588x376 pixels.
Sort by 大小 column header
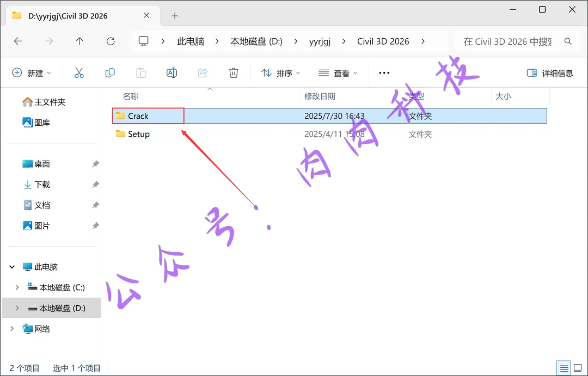(503, 96)
